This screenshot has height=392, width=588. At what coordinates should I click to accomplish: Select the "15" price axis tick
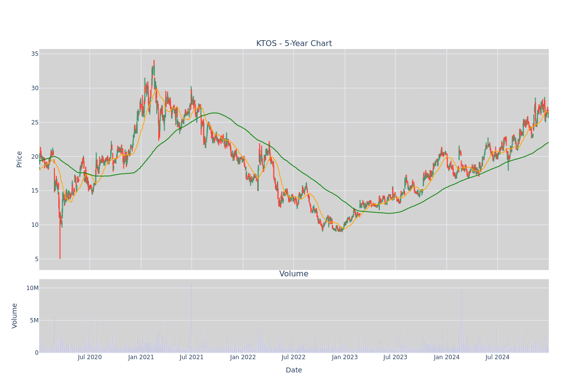click(35, 191)
